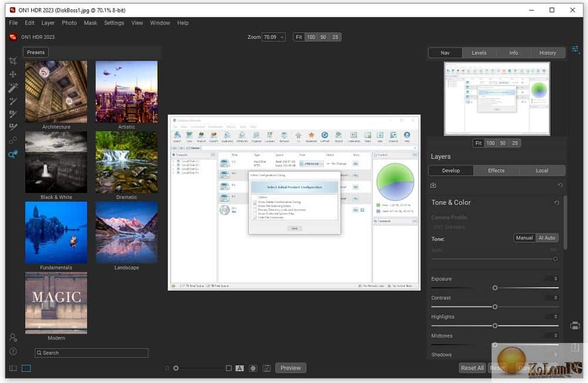Switch to the Info tab
588x383 pixels.
coord(514,53)
